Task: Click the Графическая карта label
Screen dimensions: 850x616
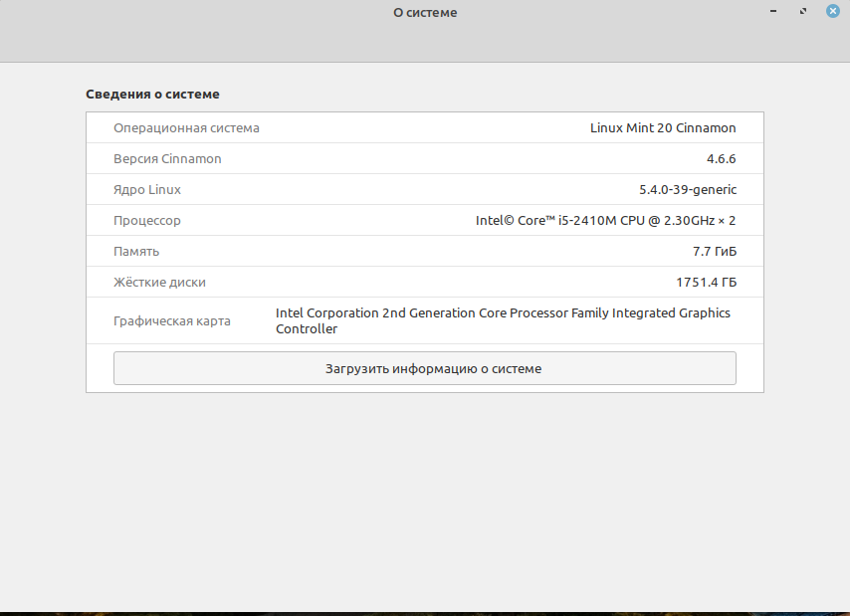Action: (x=172, y=321)
